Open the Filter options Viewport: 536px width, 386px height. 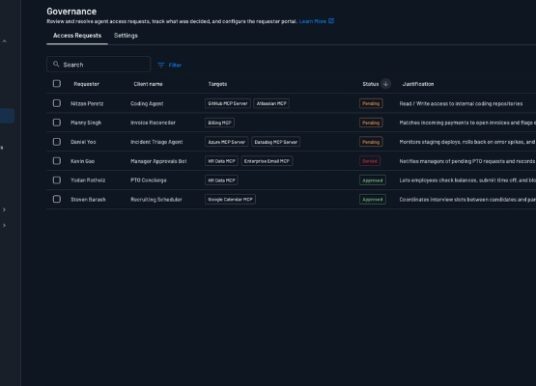click(170, 65)
